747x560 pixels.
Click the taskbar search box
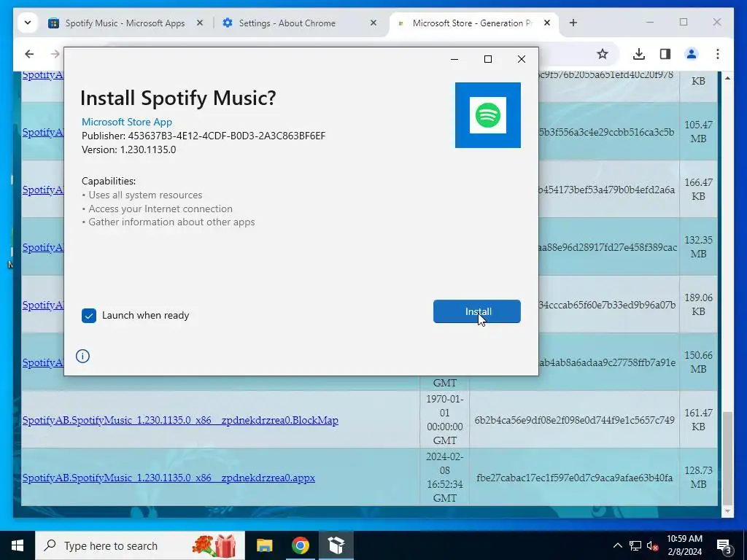pyautogui.click(x=140, y=545)
